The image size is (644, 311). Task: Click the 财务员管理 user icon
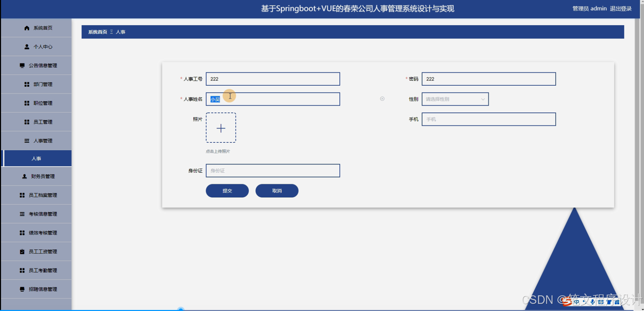click(24, 176)
